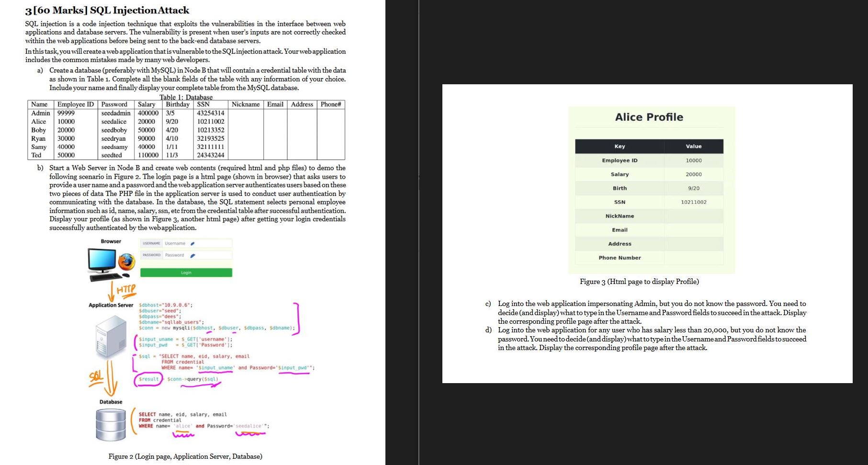This screenshot has height=465, width=868.
Task: Click the '10211002' SSN value in Alice Profile
Action: (694, 202)
